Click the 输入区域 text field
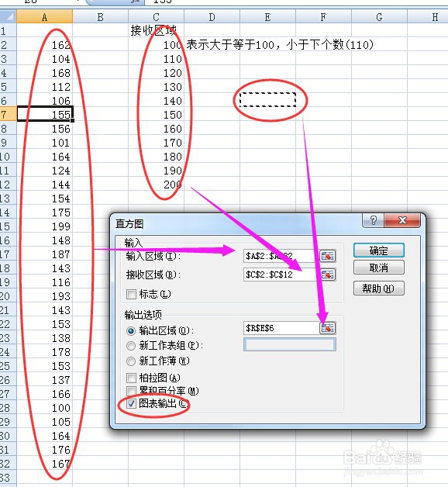Viewport: 448px width, 487px height. [281, 256]
